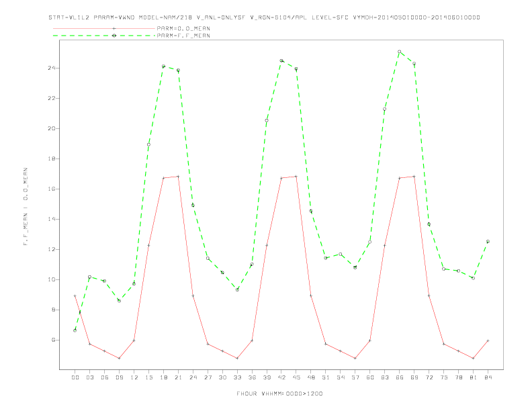This screenshot has height=411, width=532.
Task: Click the x-axis forecast hour label 09
Action: 119,377
